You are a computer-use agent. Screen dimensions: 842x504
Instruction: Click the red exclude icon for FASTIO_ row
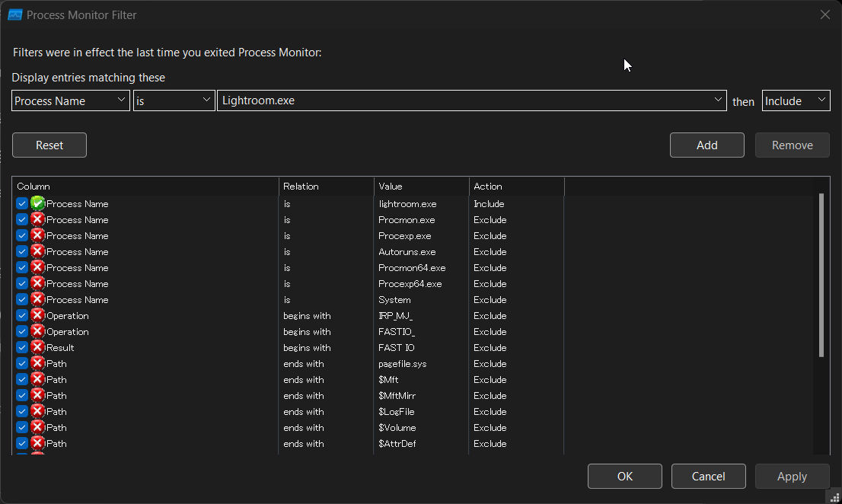click(x=37, y=332)
